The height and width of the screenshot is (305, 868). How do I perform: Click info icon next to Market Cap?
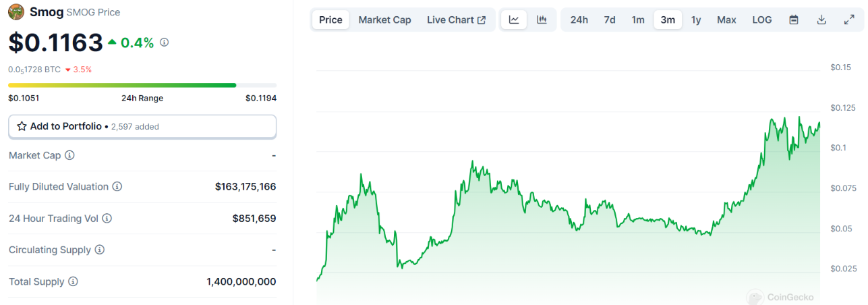coord(69,155)
